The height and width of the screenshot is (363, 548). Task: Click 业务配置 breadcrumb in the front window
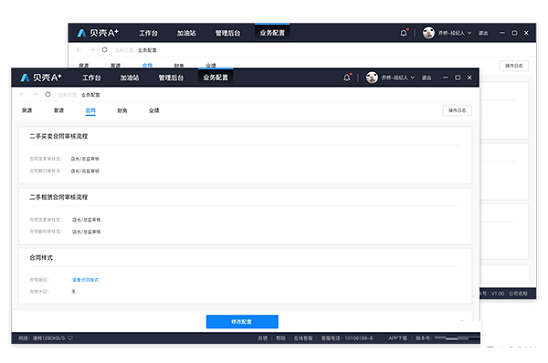pyautogui.click(x=91, y=95)
